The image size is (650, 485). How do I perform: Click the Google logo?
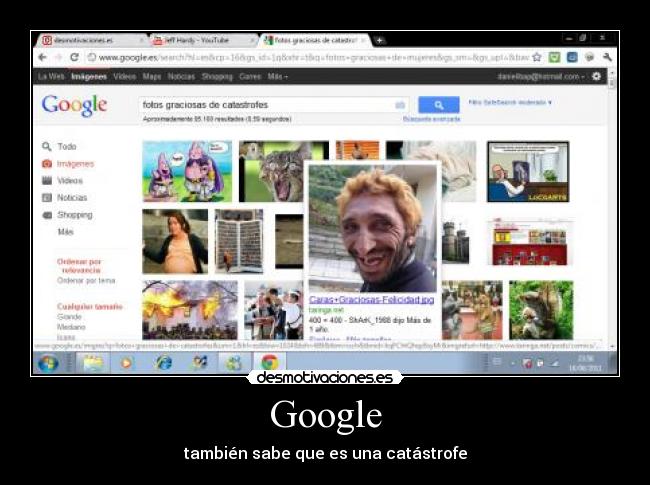(74, 105)
